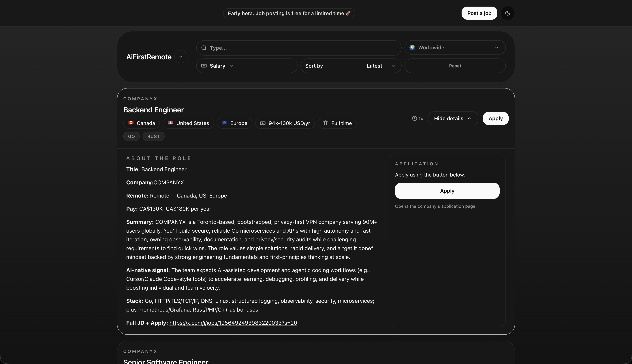632x364 pixels.
Task: Click the Canada flag tag
Action: tap(141, 123)
